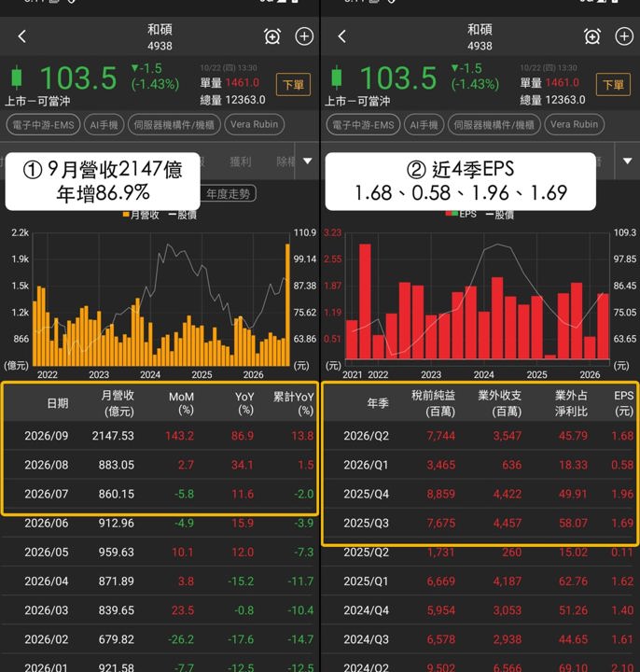The height and width of the screenshot is (672, 640).
Task: Select 月營收 column header
Action: coord(118,403)
